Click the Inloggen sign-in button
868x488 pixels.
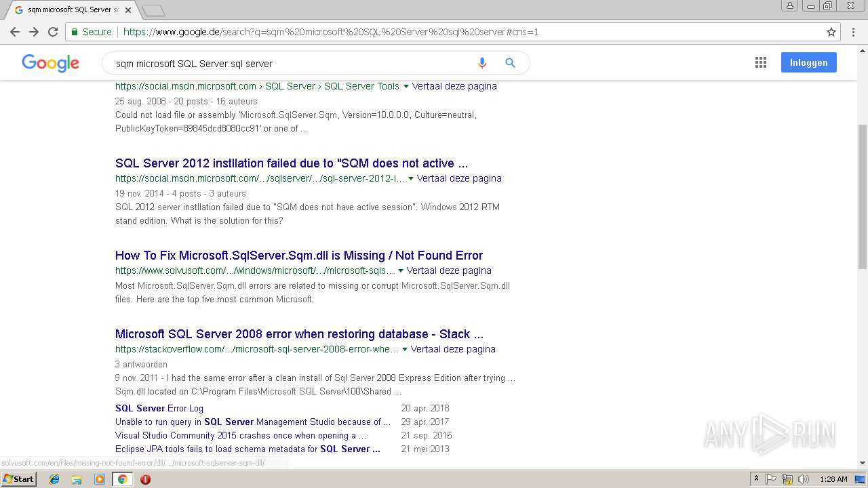[808, 62]
